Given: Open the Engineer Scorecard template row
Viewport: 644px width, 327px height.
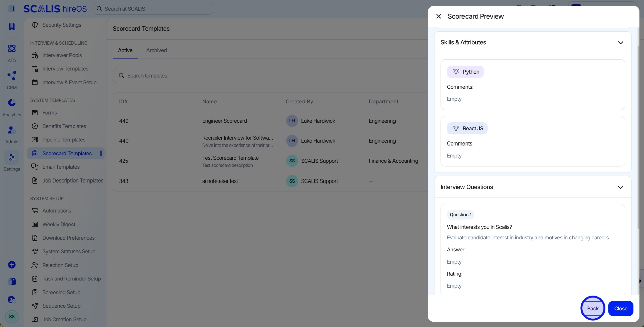Looking at the screenshot, I should tap(270, 121).
